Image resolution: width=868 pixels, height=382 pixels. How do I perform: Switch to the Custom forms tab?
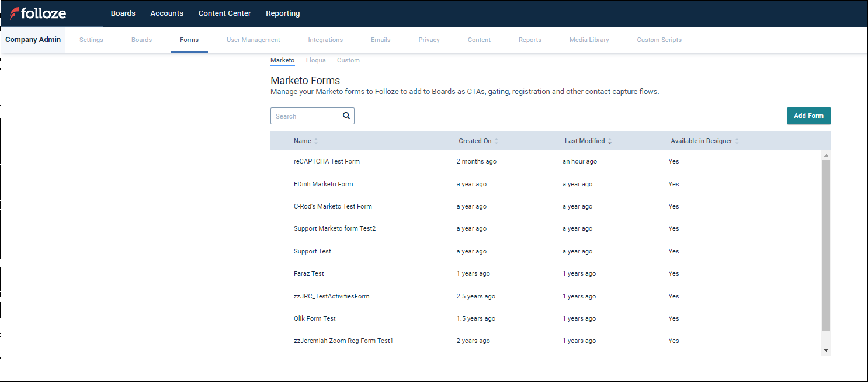pyautogui.click(x=348, y=60)
